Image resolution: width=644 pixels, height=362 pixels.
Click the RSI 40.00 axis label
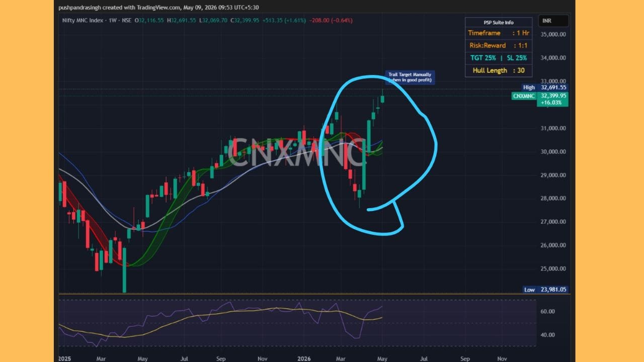click(x=548, y=335)
